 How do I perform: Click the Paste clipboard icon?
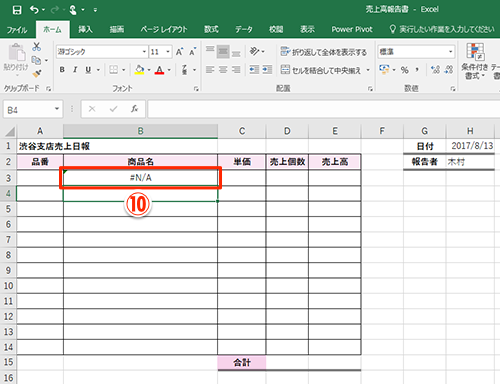16,52
